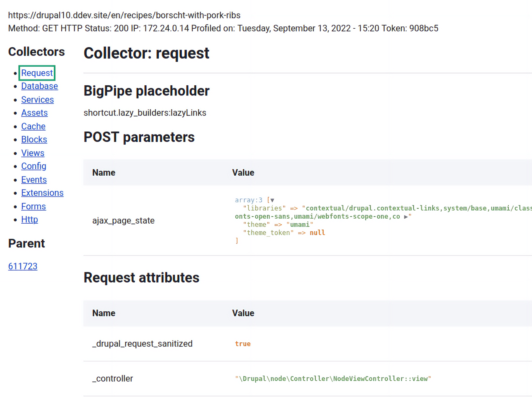Open parent profile 611723
The height and width of the screenshot is (397, 532).
coord(23,266)
